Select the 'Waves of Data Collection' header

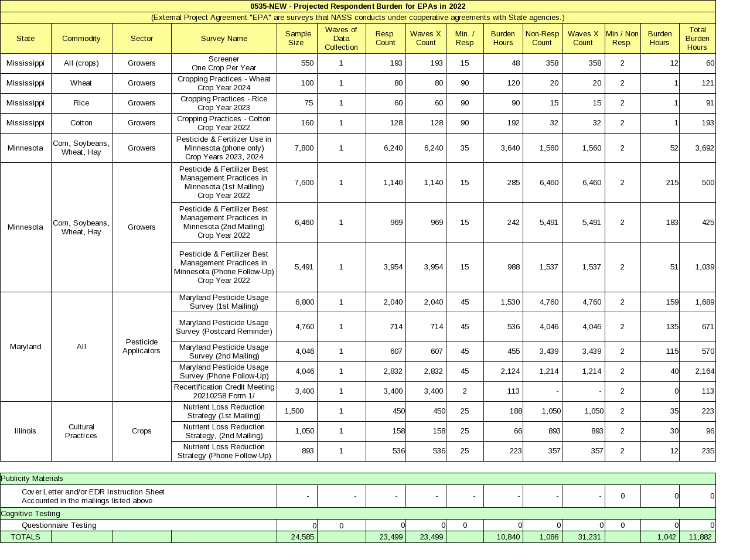point(341,39)
